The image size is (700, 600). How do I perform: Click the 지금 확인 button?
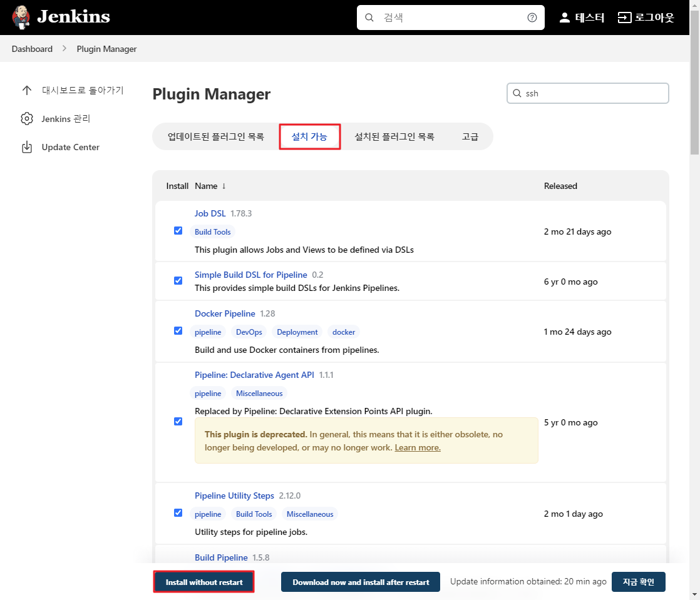(639, 582)
